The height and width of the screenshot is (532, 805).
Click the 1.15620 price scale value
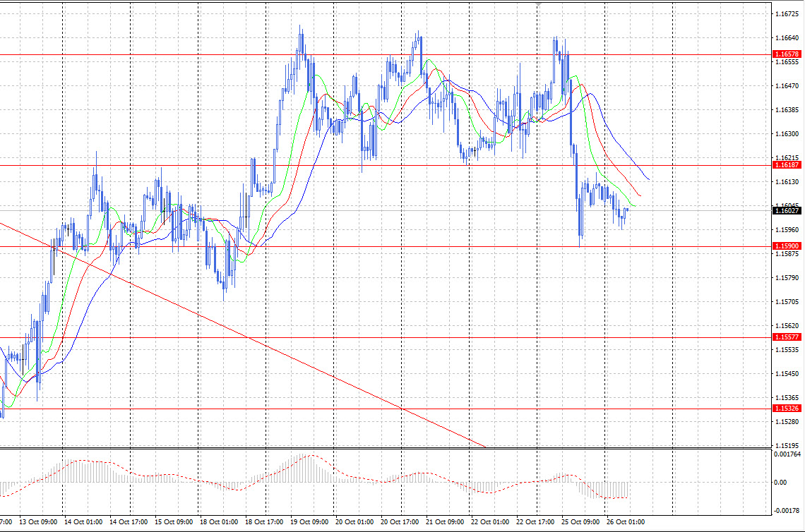tap(787, 326)
